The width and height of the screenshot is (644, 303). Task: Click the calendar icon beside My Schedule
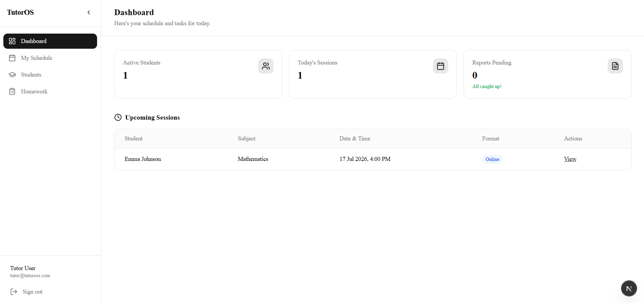coord(12,58)
